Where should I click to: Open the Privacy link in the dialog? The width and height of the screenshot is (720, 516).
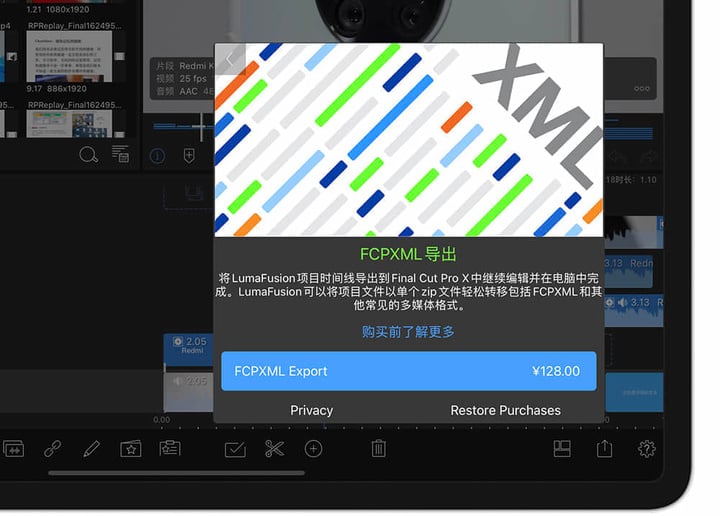(x=311, y=410)
